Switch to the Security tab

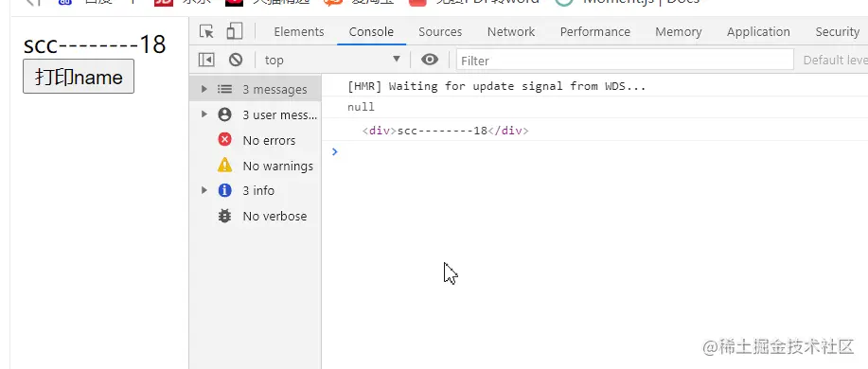tap(837, 31)
